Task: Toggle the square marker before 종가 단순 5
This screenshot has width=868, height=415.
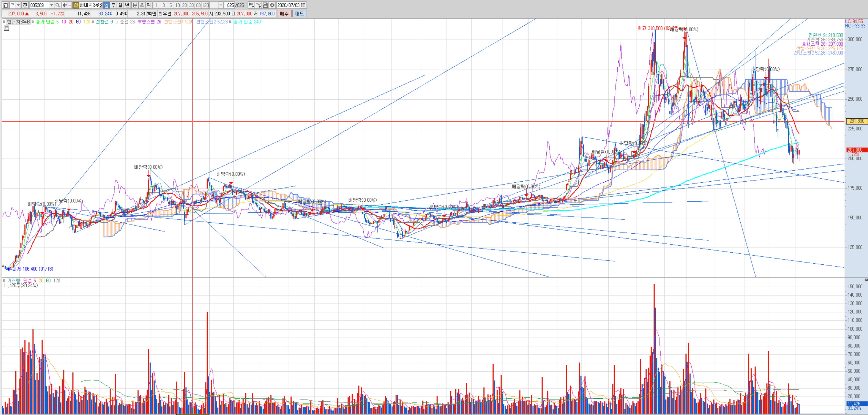Action: [33, 21]
